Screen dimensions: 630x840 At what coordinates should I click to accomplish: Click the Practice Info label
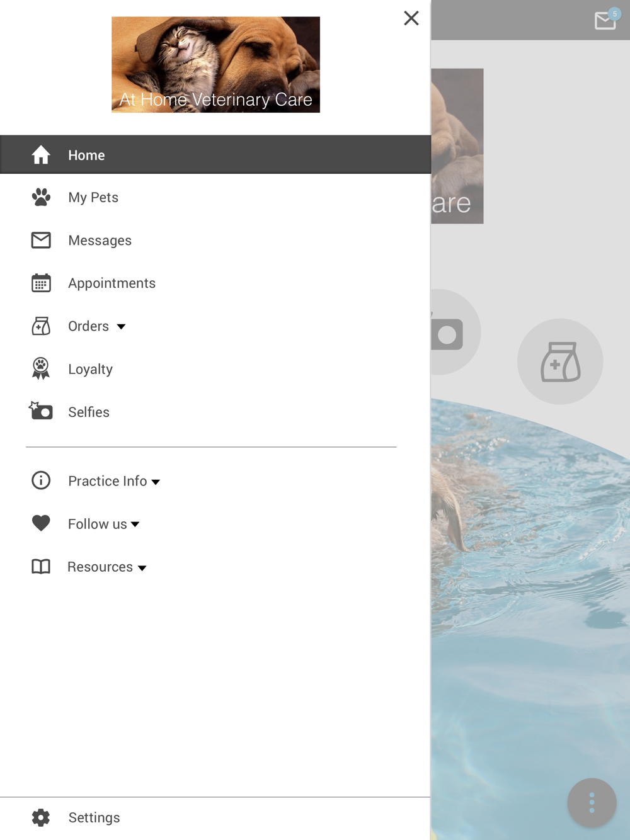tap(108, 481)
